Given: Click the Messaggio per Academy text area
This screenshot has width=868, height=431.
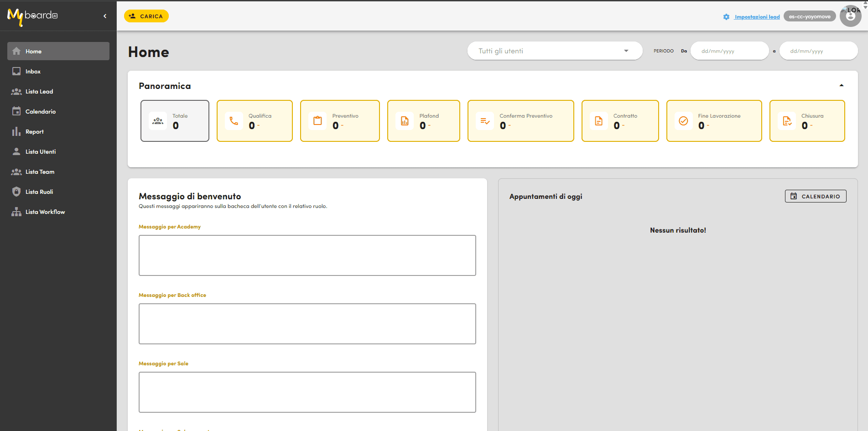Looking at the screenshot, I should (x=307, y=255).
